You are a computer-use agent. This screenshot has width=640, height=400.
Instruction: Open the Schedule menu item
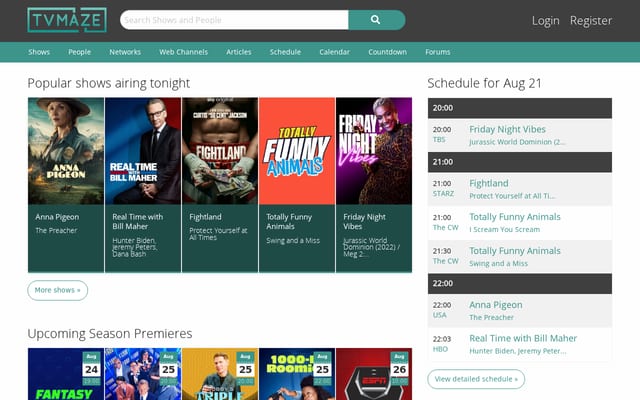click(x=285, y=52)
